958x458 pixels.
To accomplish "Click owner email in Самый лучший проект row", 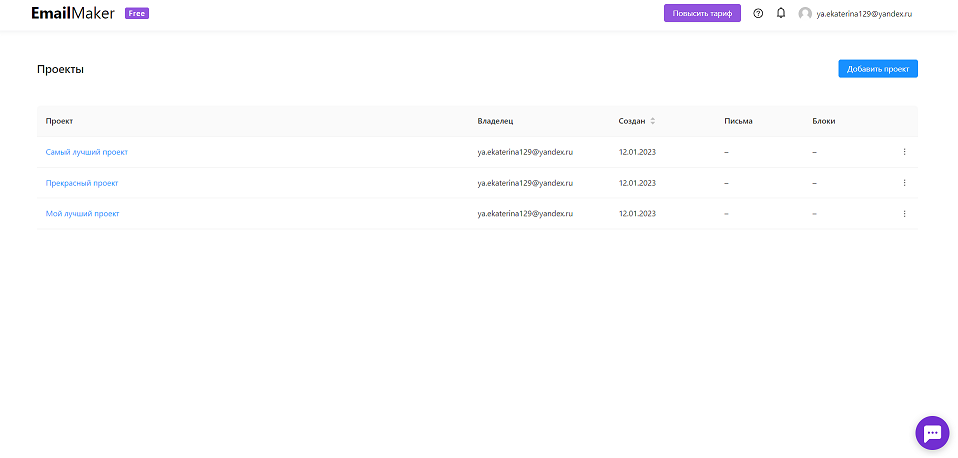I will click(525, 152).
